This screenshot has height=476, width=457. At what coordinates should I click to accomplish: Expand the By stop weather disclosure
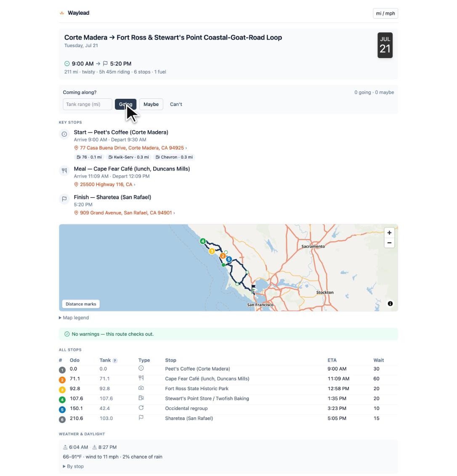pyautogui.click(x=73, y=466)
